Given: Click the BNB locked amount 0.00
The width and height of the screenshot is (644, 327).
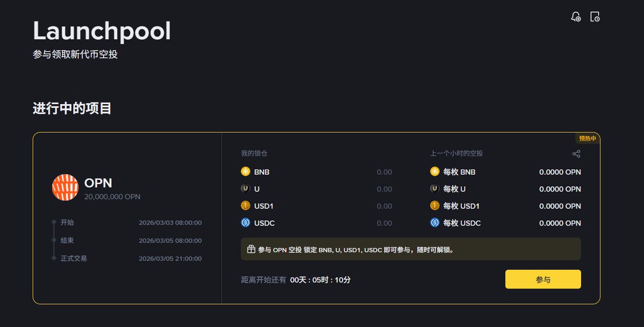Looking at the screenshot, I should [x=384, y=172].
